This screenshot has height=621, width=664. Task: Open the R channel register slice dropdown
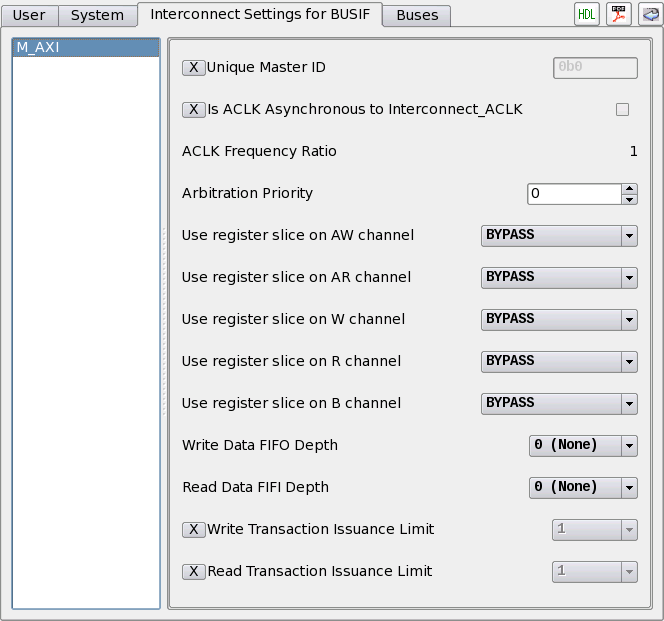[559, 361]
